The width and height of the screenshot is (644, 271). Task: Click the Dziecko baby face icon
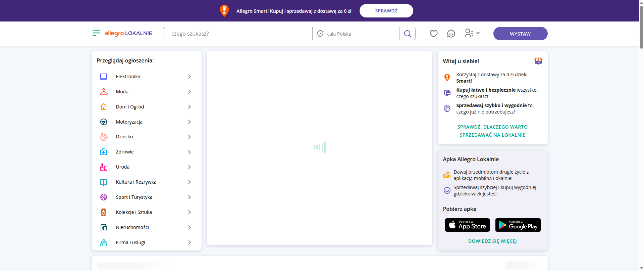104,137
